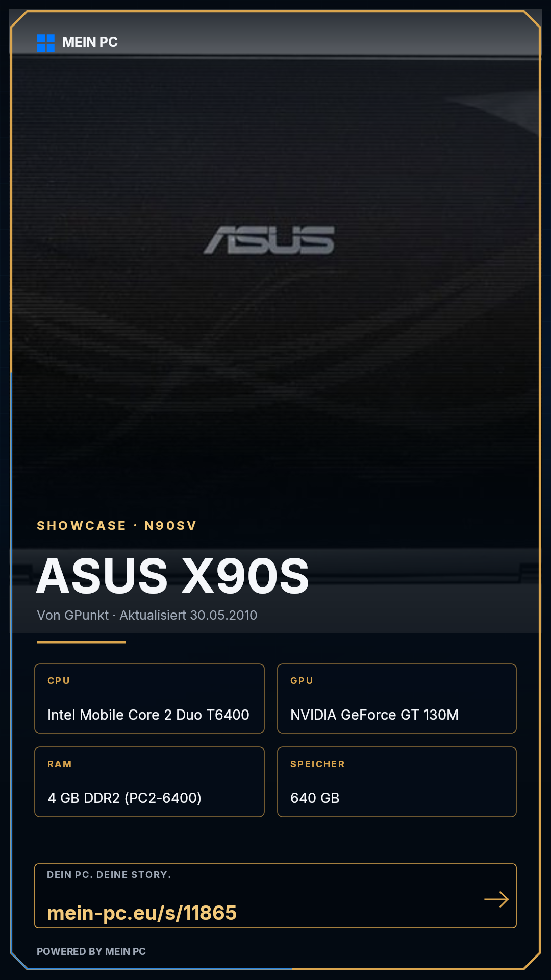Select the CPU card Intel Core 2 Duo T6400
The image size is (551, 980).
click(149, 699)
